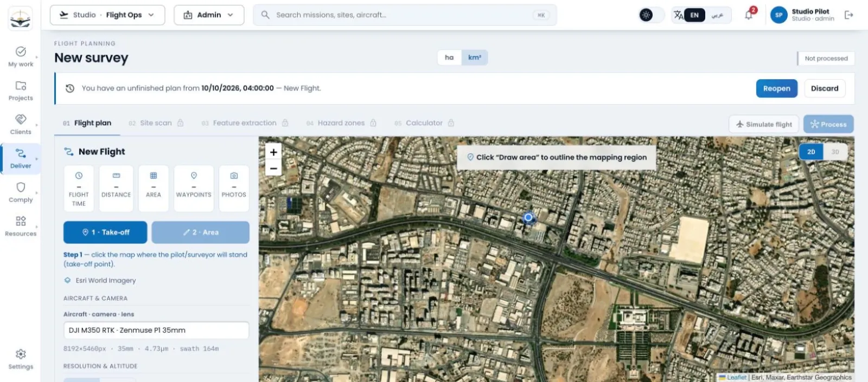868x382 pixels.
Task: Expand My work submenu arrow
Action: (37, 56)
